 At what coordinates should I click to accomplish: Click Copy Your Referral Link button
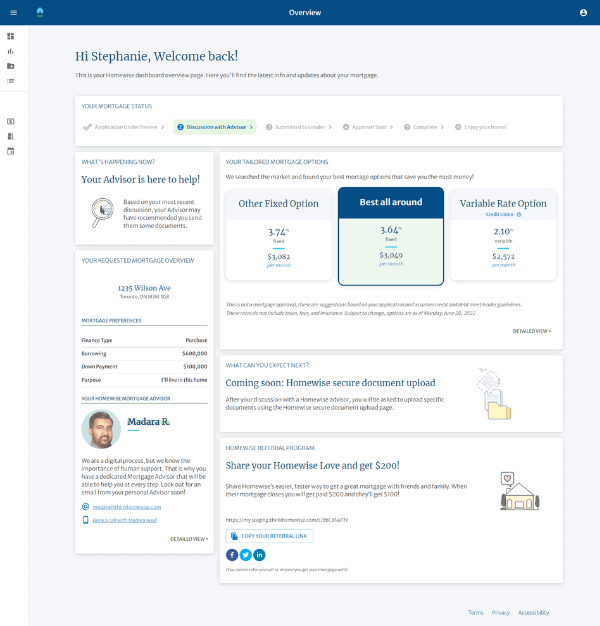269,536
